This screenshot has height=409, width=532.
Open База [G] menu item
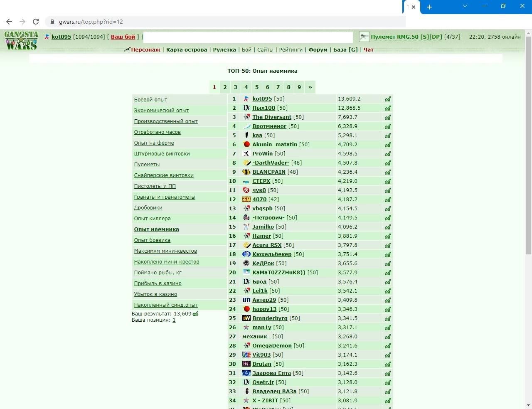(x=345, y=50)
